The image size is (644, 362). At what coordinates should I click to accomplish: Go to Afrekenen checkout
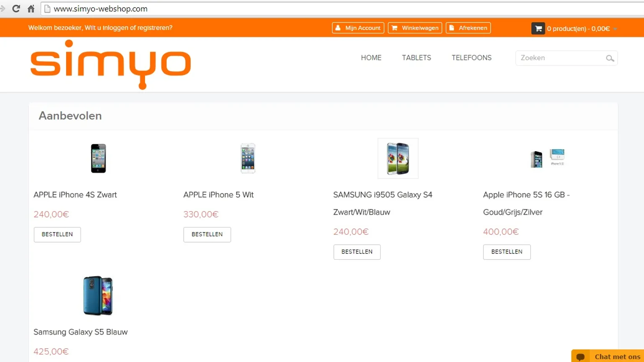tap(468, 28)
